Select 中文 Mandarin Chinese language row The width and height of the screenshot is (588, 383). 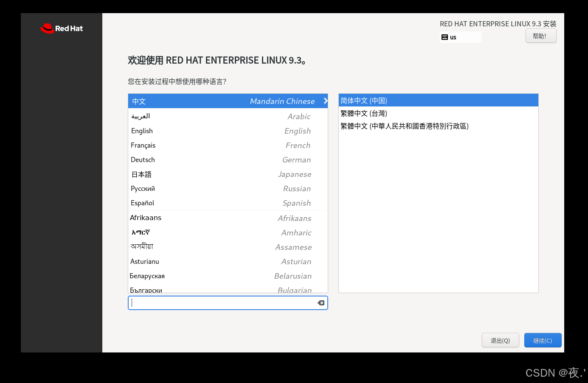[228, 101]
